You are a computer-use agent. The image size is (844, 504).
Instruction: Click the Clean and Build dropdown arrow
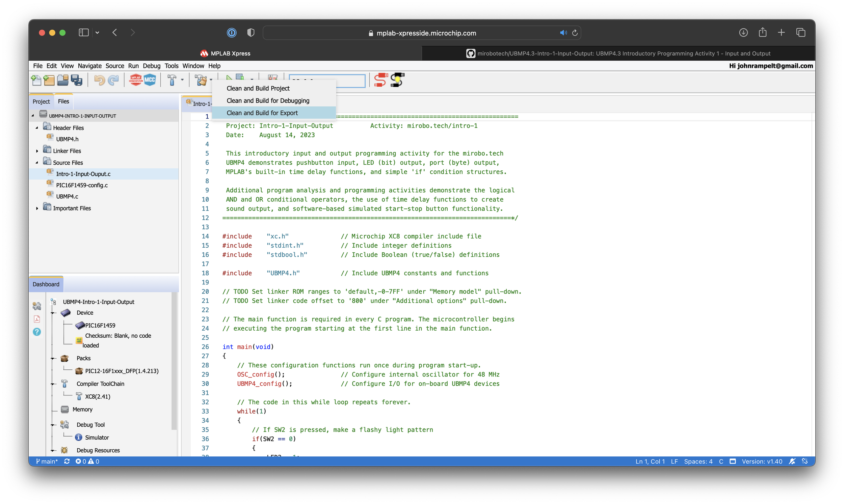point(211,80)
